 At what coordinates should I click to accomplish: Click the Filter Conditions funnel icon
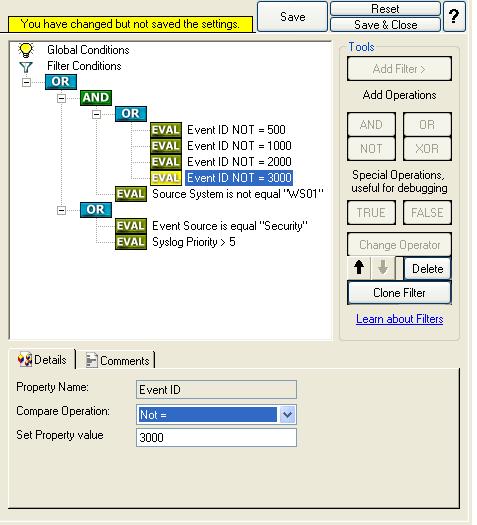(26, 67)
